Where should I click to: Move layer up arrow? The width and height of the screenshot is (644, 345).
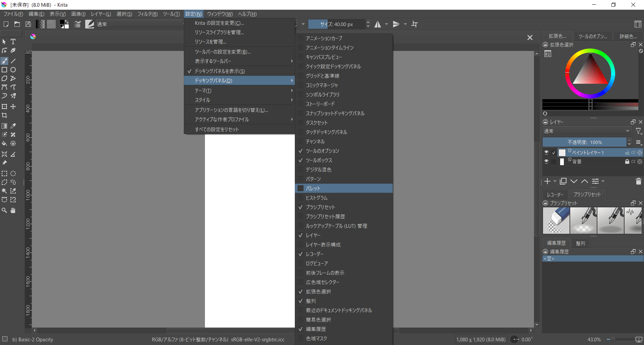585,181
